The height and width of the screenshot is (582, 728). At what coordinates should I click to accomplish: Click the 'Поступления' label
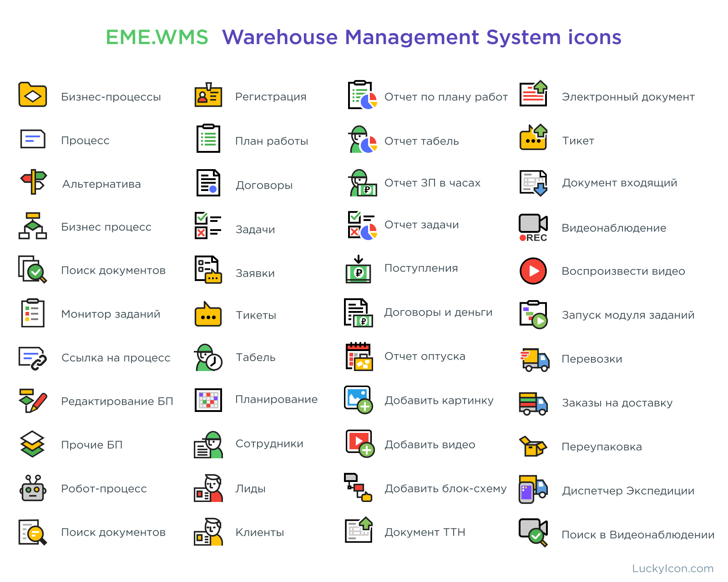coord(421,268)
